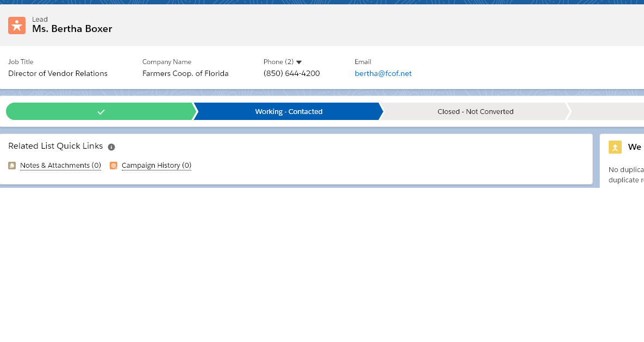644x342 pixels.
Task: Open email link bertha@fcof.net
Action: pyautogui.click(x=383, y=73)
